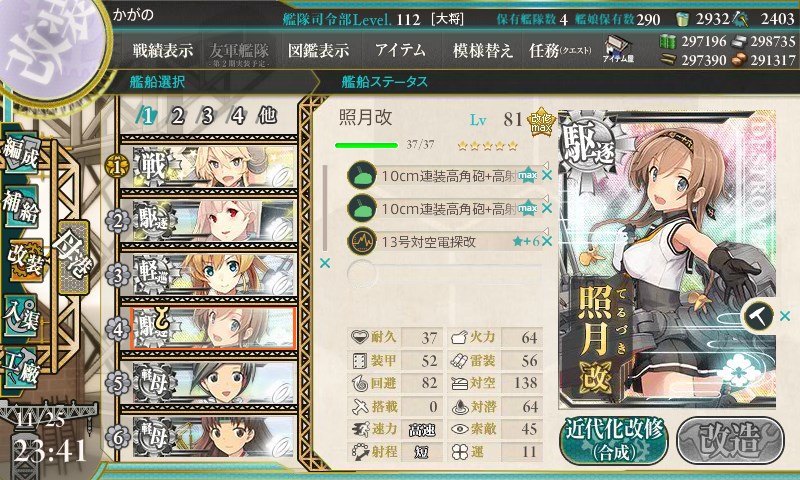Remove the 13号対空電探改 equipment with X
Viewport: 800px width, 480px height.
click(x=547, y=241)
